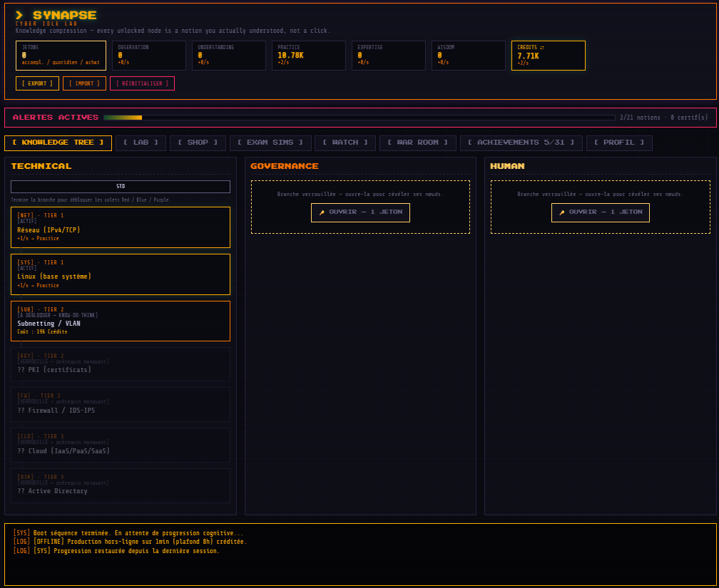
Task: Click the locked Cloud (IaaS/PaaS/SaaS) node
Action: tap(121, 445)
